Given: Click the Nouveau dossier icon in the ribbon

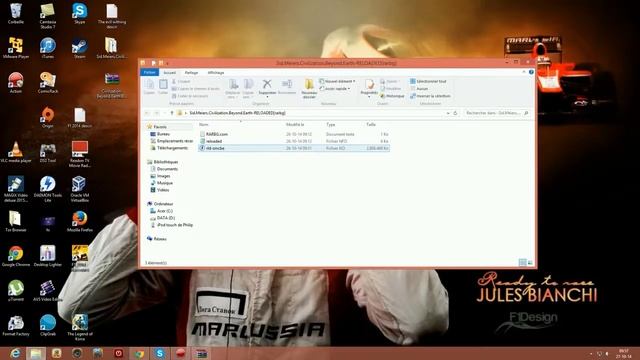Looking at the screenshot, I should tap(309, 88).
